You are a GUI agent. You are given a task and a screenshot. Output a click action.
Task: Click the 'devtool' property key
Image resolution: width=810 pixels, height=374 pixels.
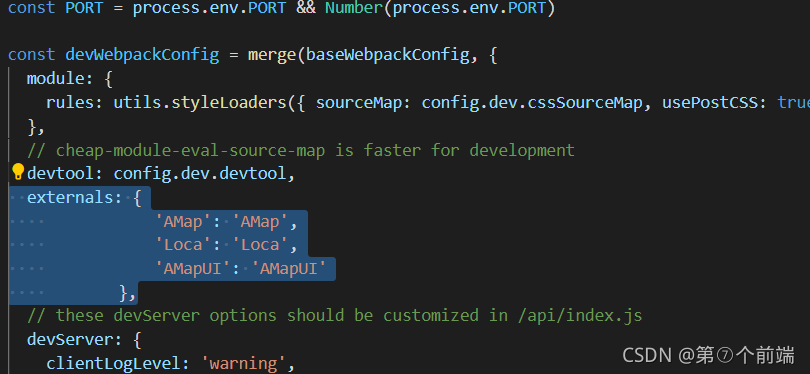[60, 174]
